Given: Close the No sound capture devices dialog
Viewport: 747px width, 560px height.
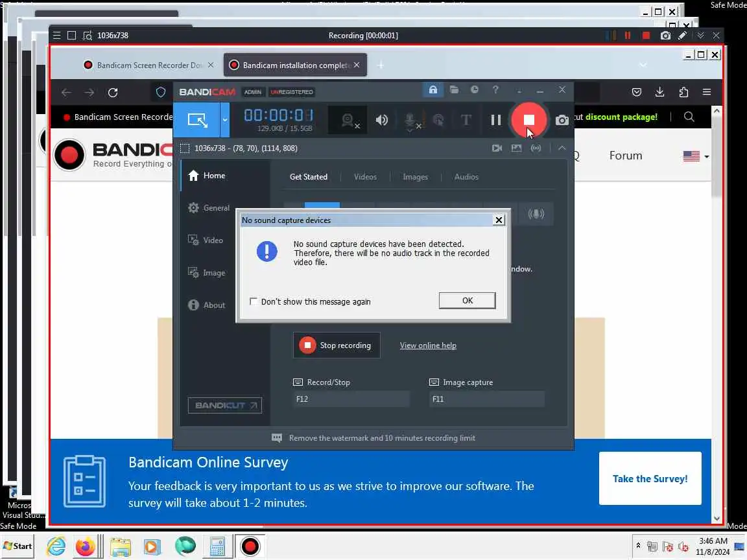Looking at the screenshot, I should pyautogui.click(x=498, y=220).
